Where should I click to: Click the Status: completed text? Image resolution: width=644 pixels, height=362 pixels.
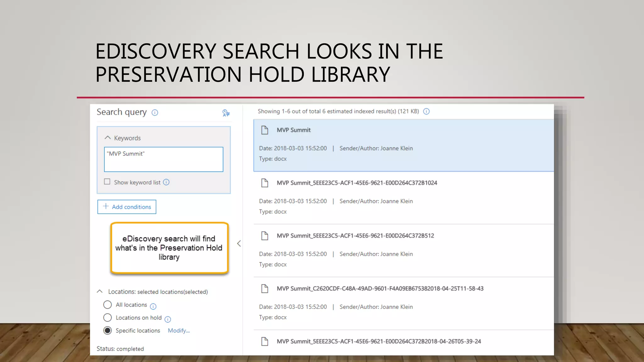click(x=120, y=349)
